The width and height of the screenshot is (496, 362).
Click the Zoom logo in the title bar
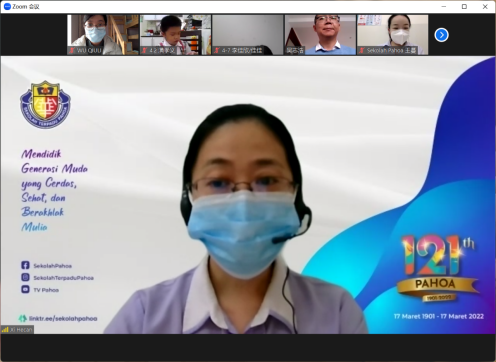coord(7,6)
